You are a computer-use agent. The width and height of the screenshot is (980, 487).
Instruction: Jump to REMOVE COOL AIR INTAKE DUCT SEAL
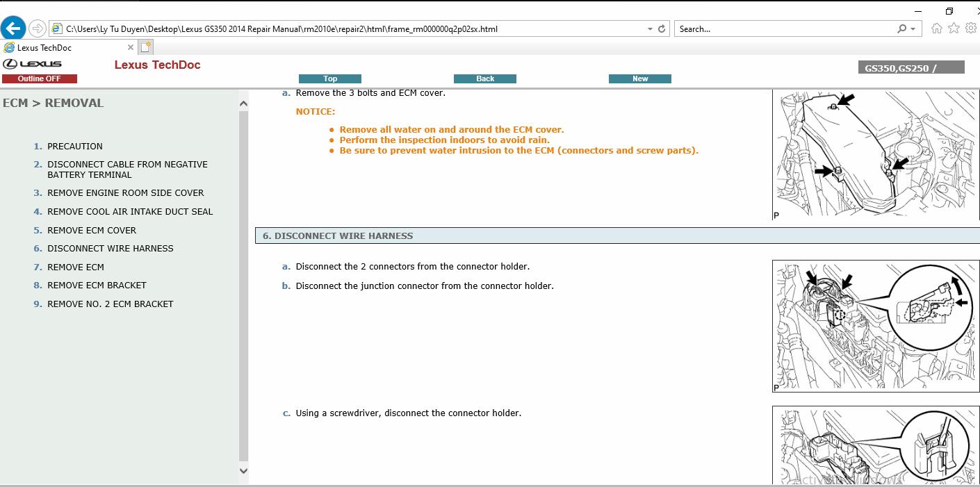[130, 212]
